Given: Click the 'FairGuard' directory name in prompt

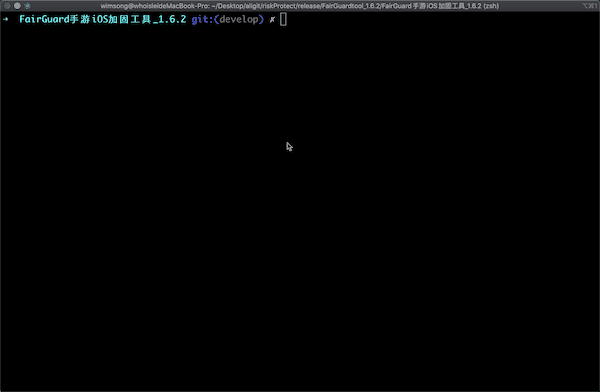Looking at the screenshot, I should (44, 19).
